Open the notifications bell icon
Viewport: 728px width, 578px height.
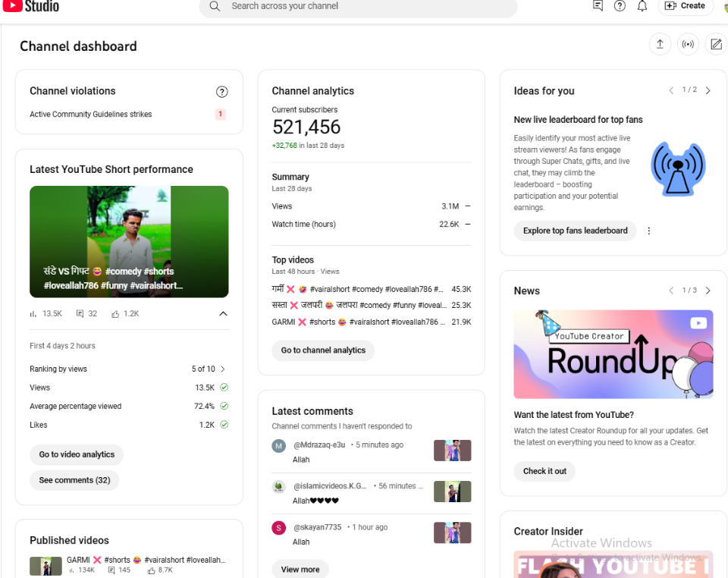click(642, 6)
